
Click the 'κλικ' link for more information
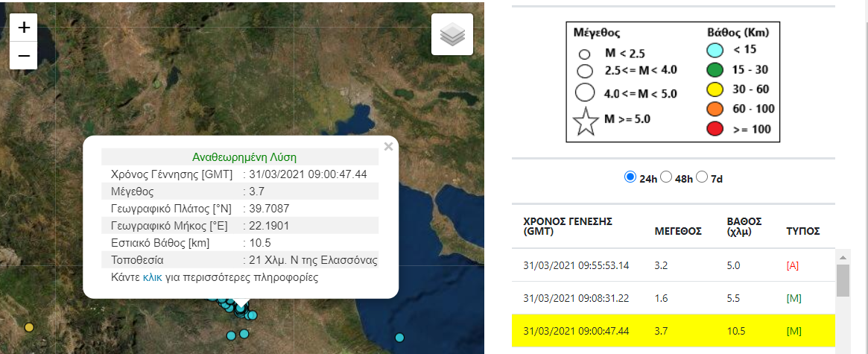click(153, 277)
